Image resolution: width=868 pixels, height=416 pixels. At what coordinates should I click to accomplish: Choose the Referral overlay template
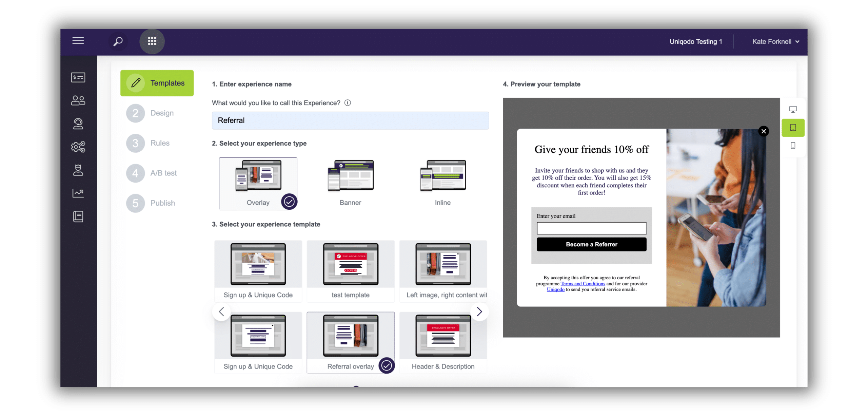[351, 343]
